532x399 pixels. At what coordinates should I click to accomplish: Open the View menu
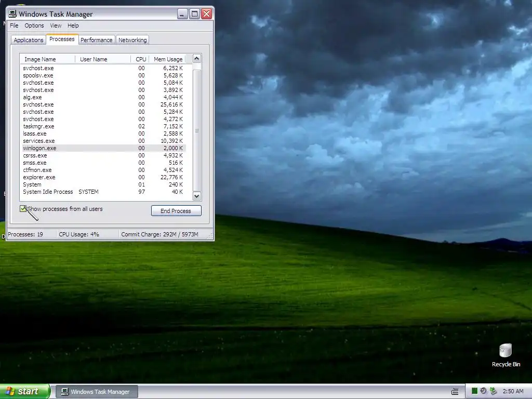pos(56,25)
